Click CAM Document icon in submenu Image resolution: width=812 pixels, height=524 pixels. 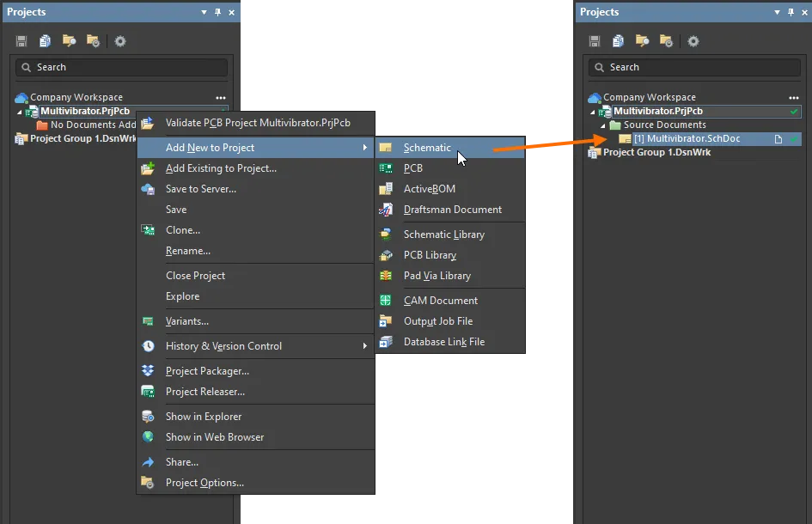385,301
